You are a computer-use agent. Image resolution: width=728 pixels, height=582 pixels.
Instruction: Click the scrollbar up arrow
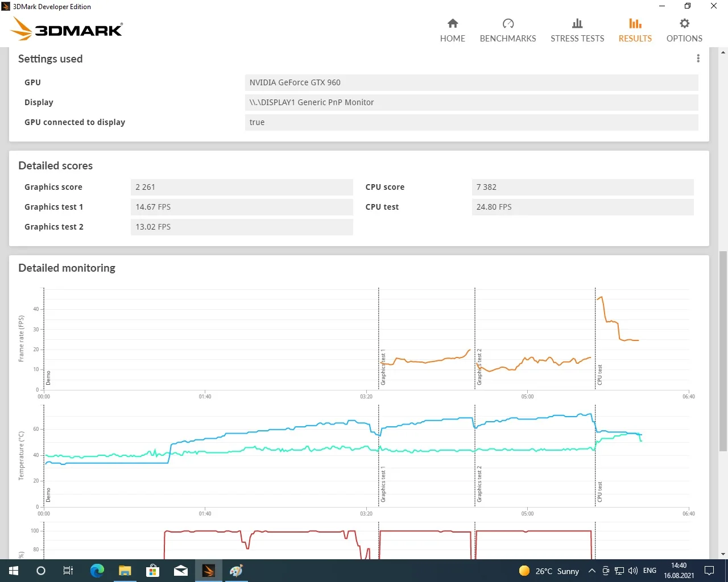coord(723,52)
